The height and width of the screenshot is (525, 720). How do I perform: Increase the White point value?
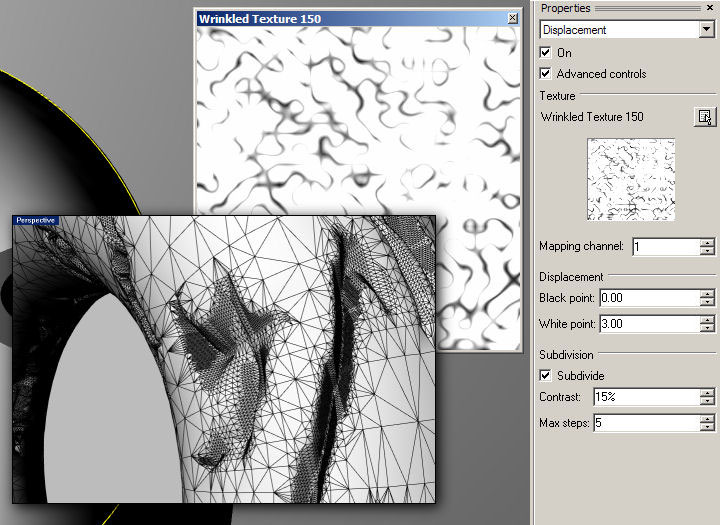(708, 320)
